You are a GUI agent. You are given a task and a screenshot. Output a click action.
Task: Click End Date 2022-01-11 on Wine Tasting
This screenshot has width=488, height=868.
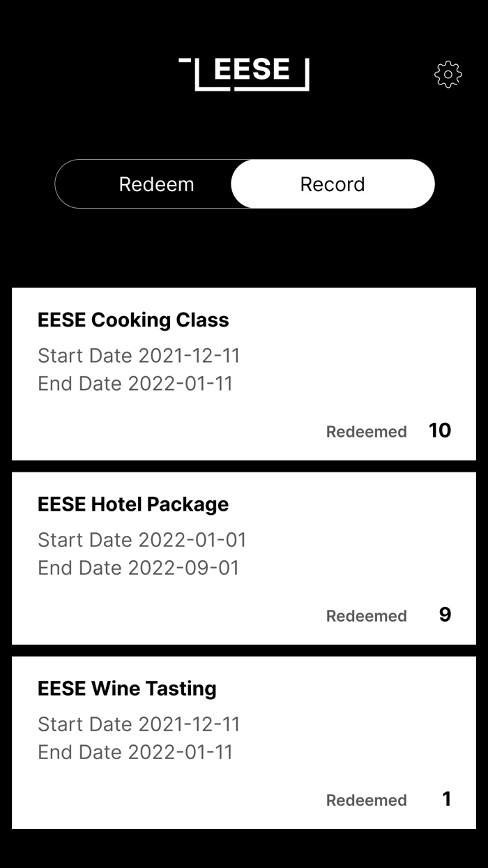[x=135, y=751]
